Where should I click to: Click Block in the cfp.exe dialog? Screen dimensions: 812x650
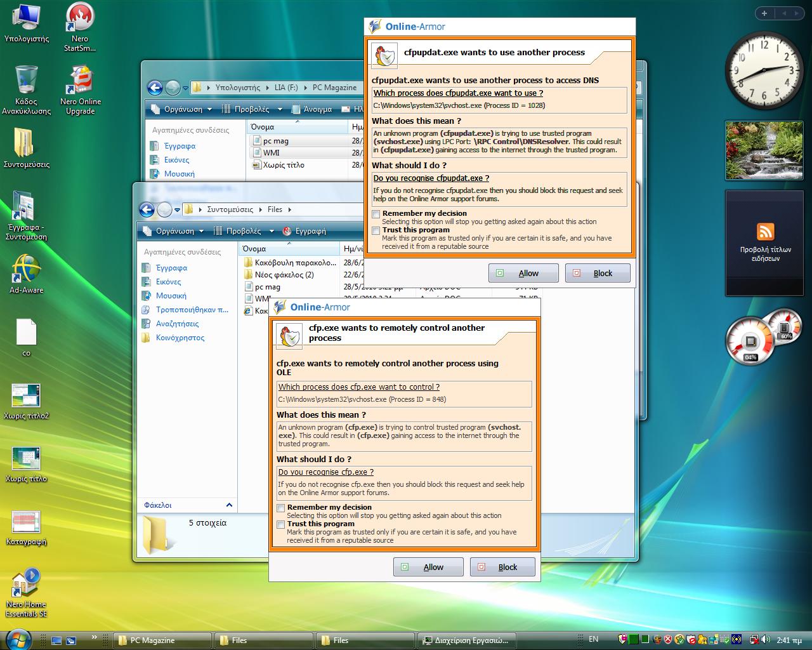coord(502,567)
